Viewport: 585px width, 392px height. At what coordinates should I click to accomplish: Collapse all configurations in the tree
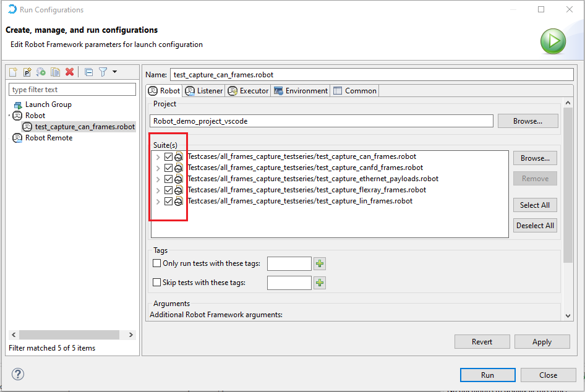pos(88,72)
